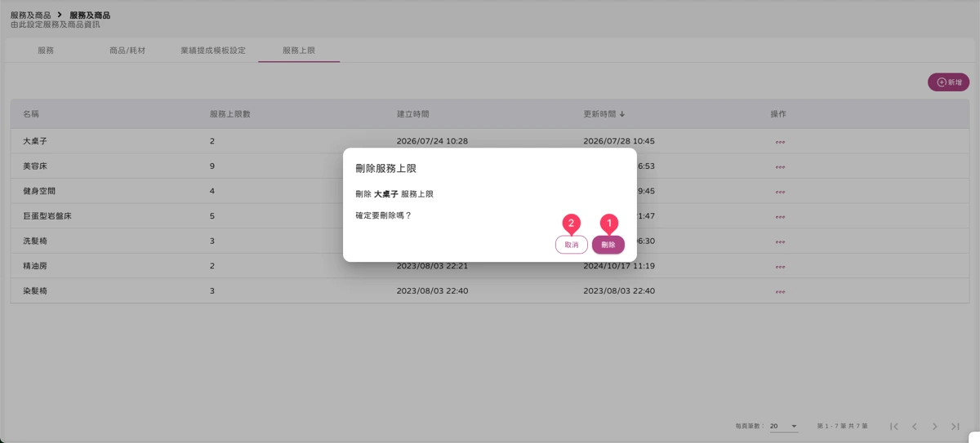Click updated time 2026/07/28 10:45
Image resolution: width=980 pixels, height=443 pixels.
(619, 141)
